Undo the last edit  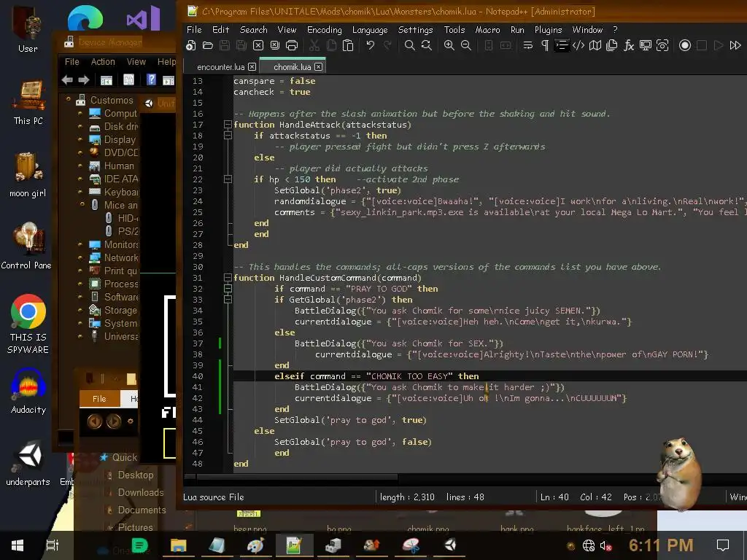point(370,45)
